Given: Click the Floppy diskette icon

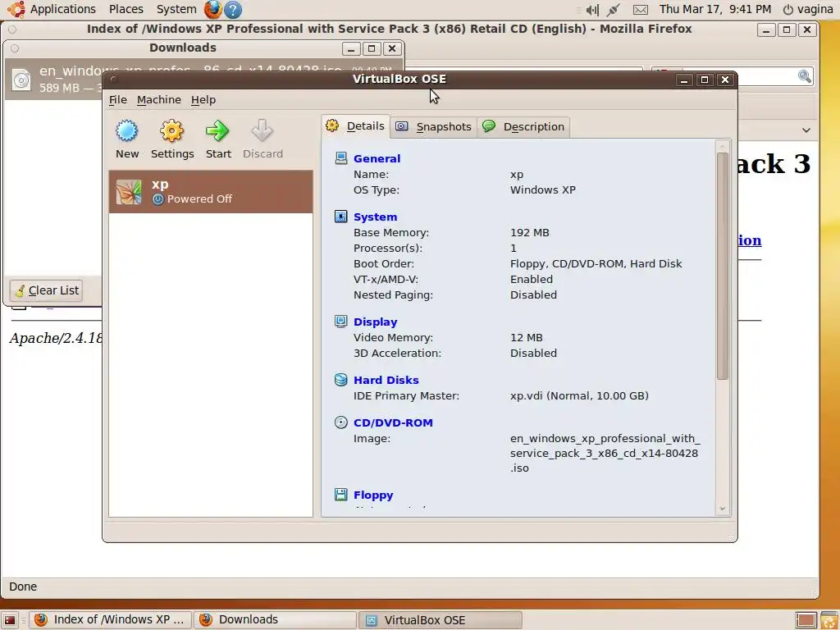Looking at the screenshot, I should tap(340, 495).
